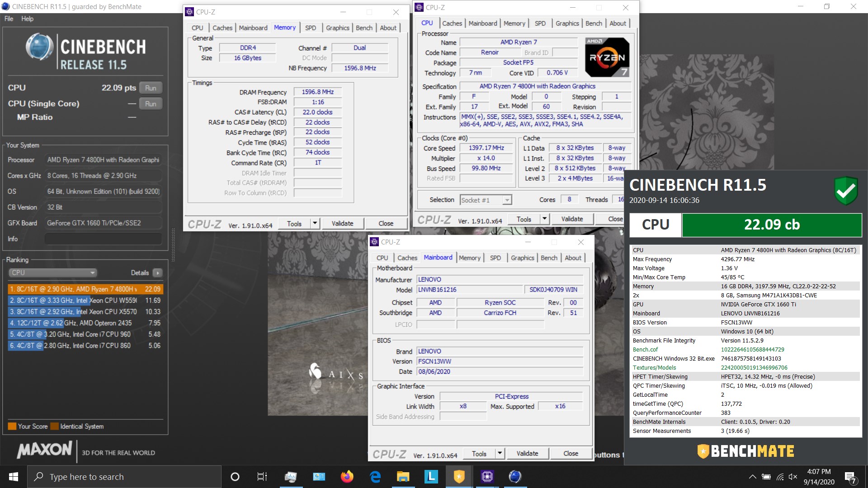Click Validate in mainboard CPU-Z window
Image resolution: width=868 pixels, height=488 pixels.
(x=527, y=453)
